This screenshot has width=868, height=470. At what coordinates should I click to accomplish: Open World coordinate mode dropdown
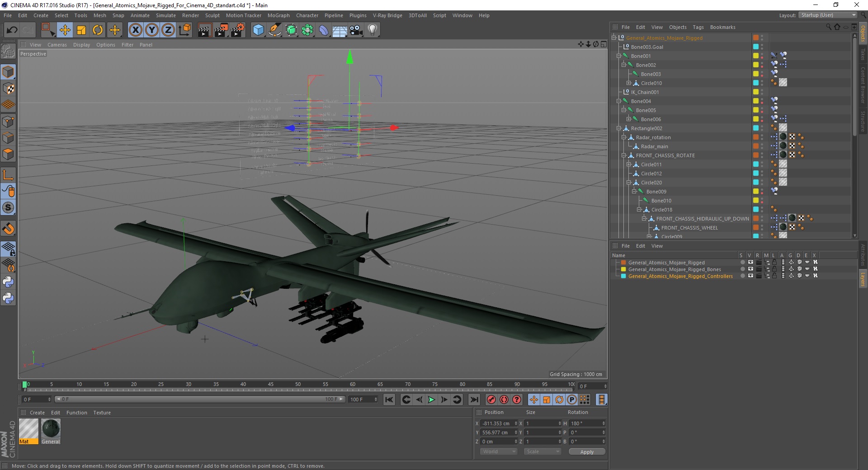tap(498, 452)
